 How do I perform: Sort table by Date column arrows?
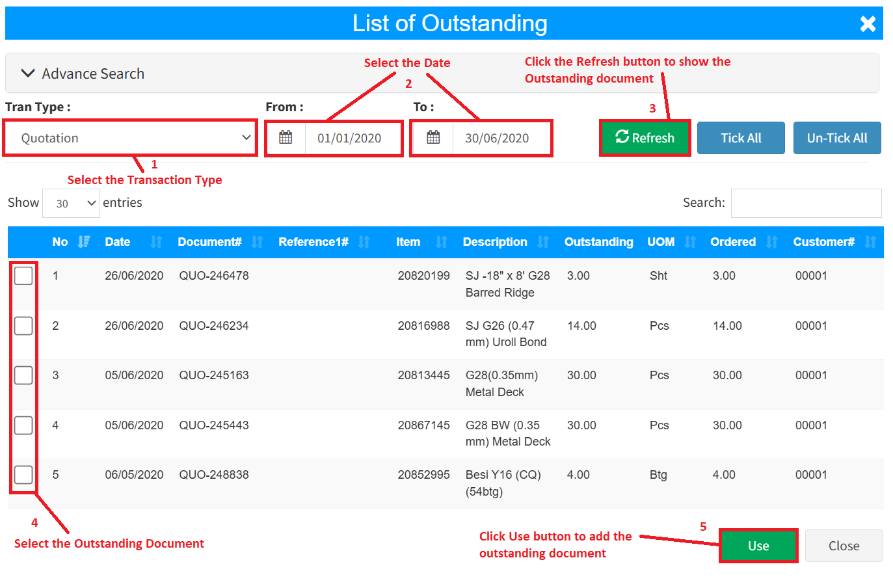click(156, 242)
